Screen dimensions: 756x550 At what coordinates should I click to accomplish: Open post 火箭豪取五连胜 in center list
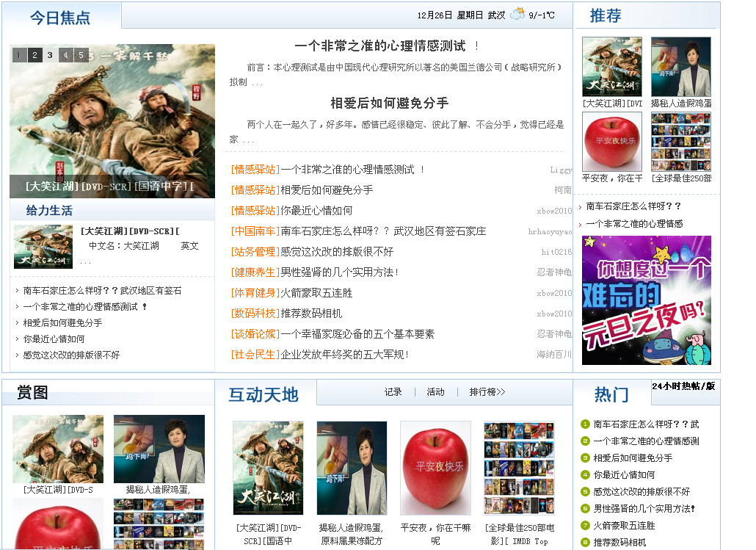316,293
